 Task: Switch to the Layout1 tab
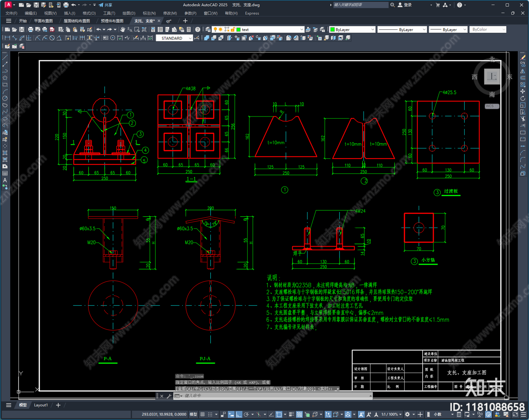(41, 405)
